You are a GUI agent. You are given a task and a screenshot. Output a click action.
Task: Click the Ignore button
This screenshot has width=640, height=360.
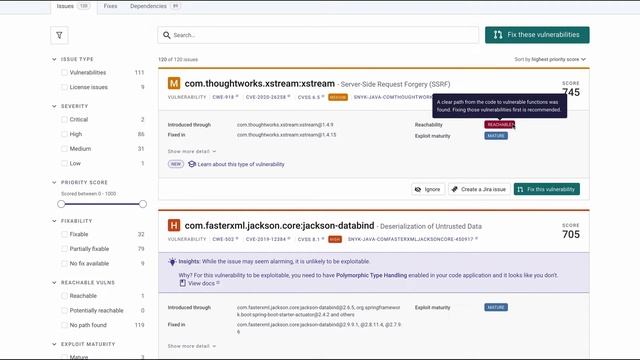pyautogui.click(x=428, y=189)
